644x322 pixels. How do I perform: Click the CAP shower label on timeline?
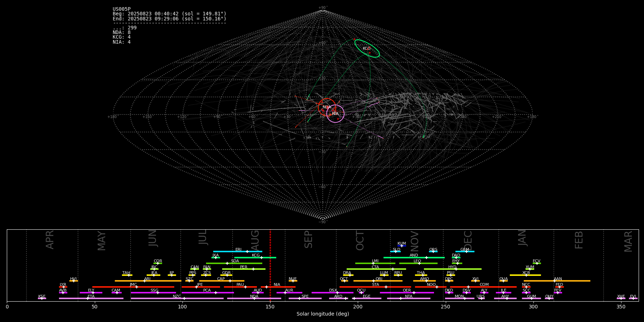coord(221,279)
